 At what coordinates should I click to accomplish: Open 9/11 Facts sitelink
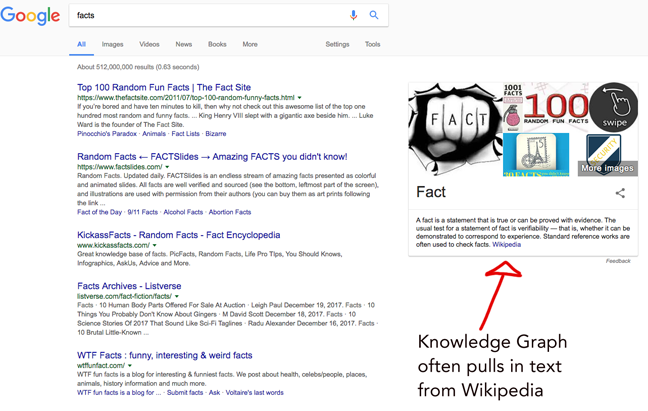pos(143,212)
